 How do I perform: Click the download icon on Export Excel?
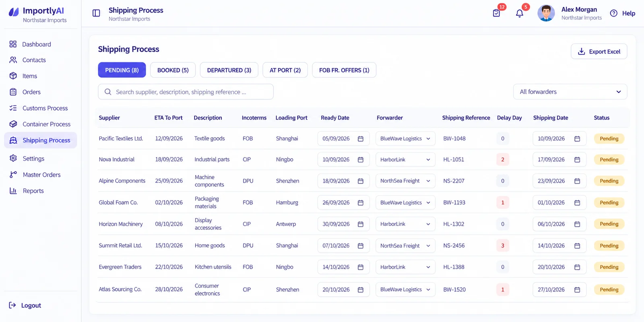point(581,52)
